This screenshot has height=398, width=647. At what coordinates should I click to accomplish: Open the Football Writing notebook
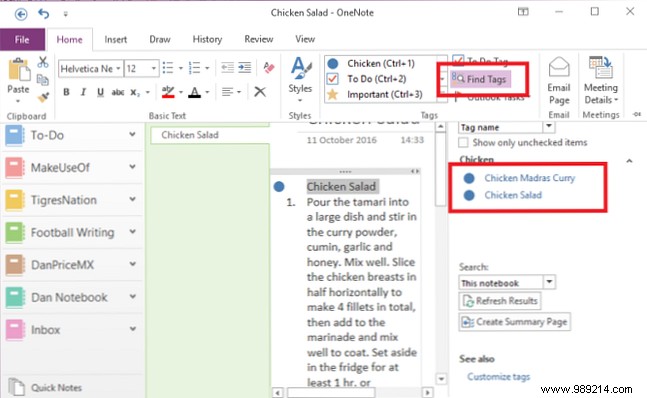72,232
